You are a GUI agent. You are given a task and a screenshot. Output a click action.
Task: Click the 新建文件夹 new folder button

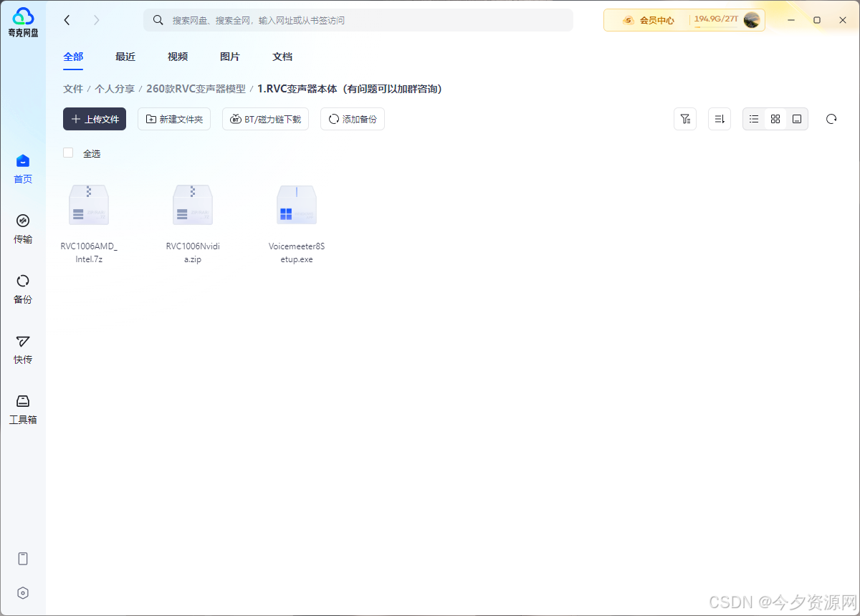[x=174, y=119]
